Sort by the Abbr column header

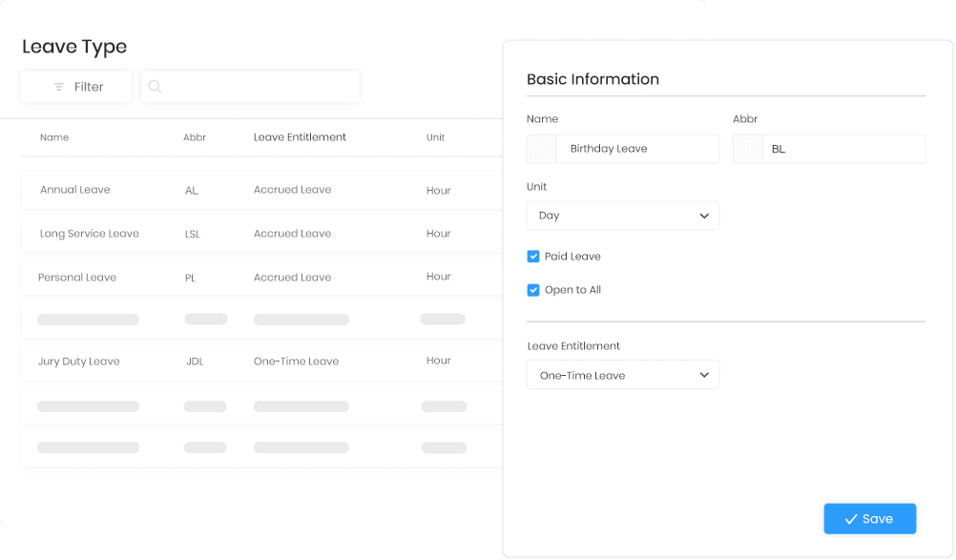point(195,137)
